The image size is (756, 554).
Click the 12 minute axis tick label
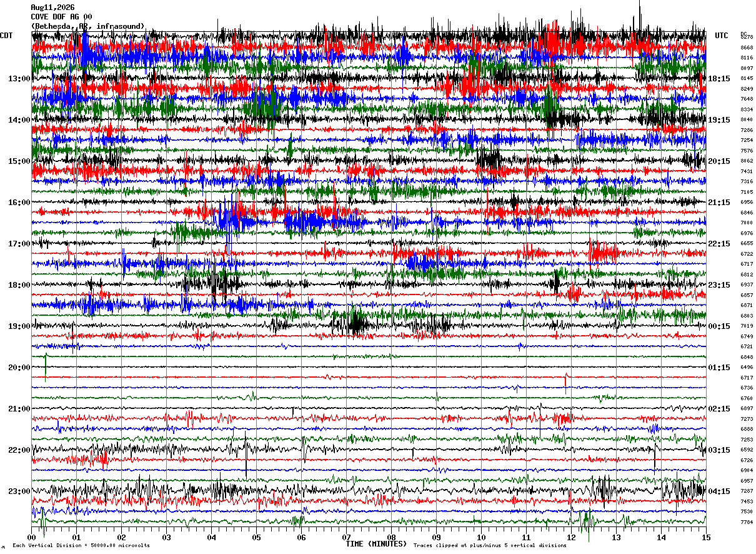572,537
